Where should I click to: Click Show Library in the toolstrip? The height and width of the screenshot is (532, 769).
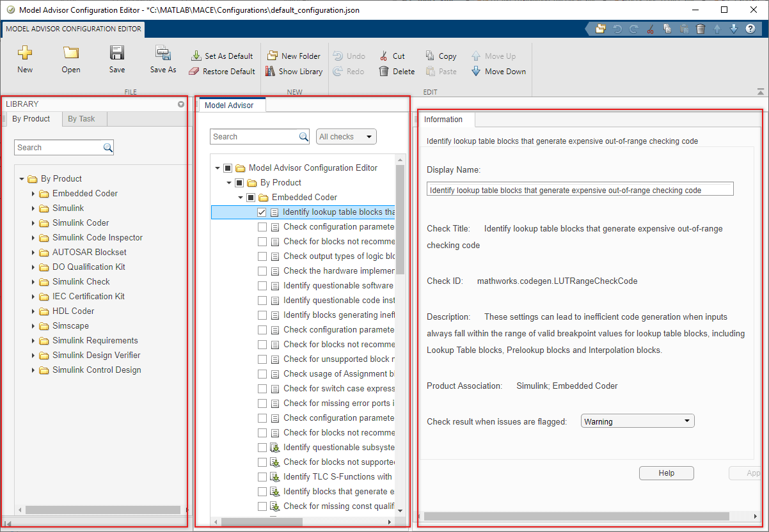coord(294,72)
